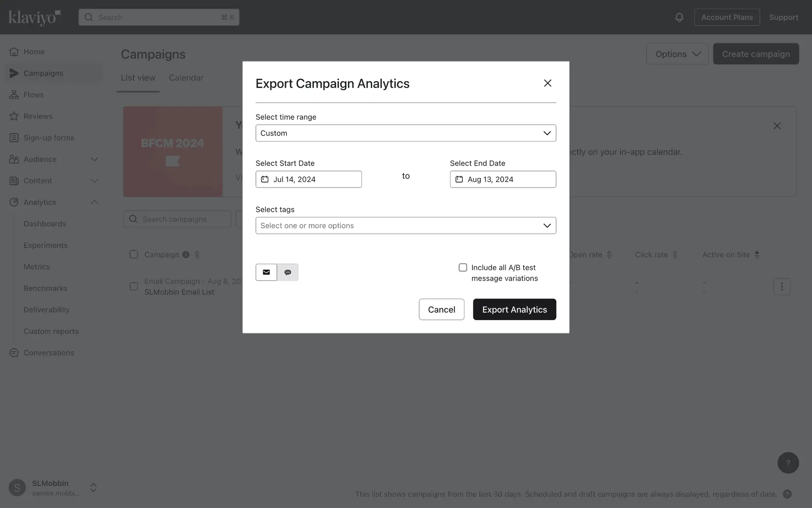The height and width of the screenshot is (508, 812).
Task: Click the help question mark bubble
Action: [787, 463]
